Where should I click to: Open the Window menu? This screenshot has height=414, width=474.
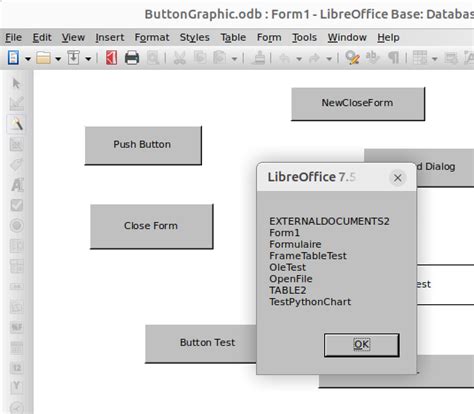pyautogui.click(x=347, y=37)
